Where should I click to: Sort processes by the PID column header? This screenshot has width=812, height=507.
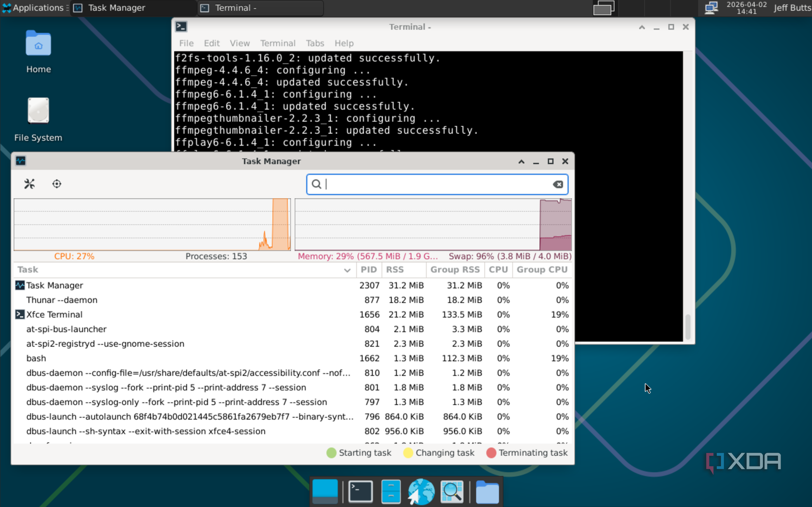pos(369,269)
